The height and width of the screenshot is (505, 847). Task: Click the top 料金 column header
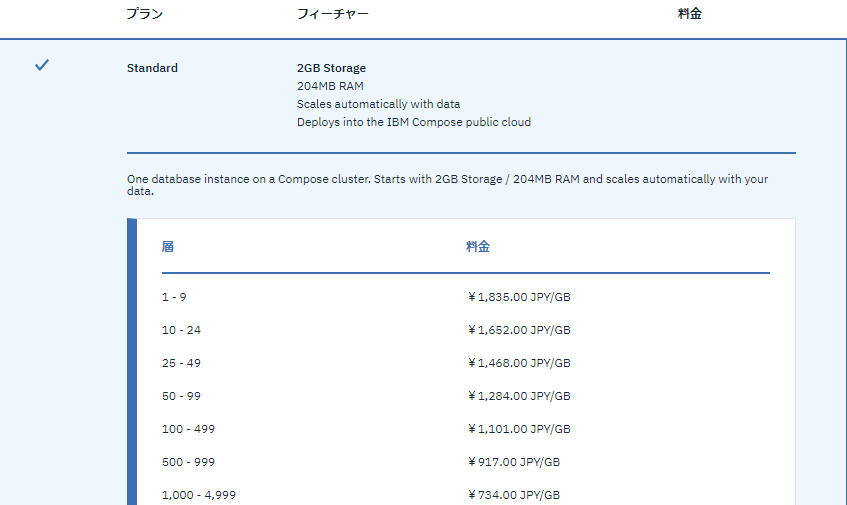(690, 14)
